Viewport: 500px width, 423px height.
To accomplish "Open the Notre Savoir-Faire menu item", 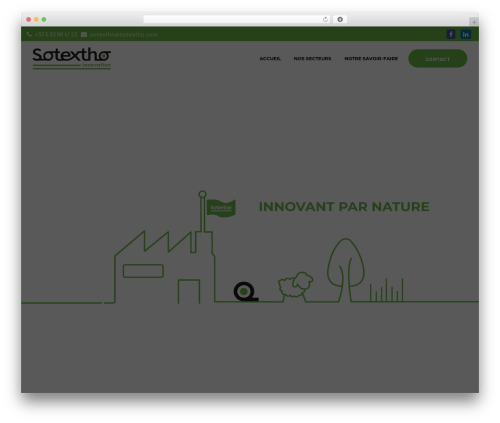I will 371,59.
